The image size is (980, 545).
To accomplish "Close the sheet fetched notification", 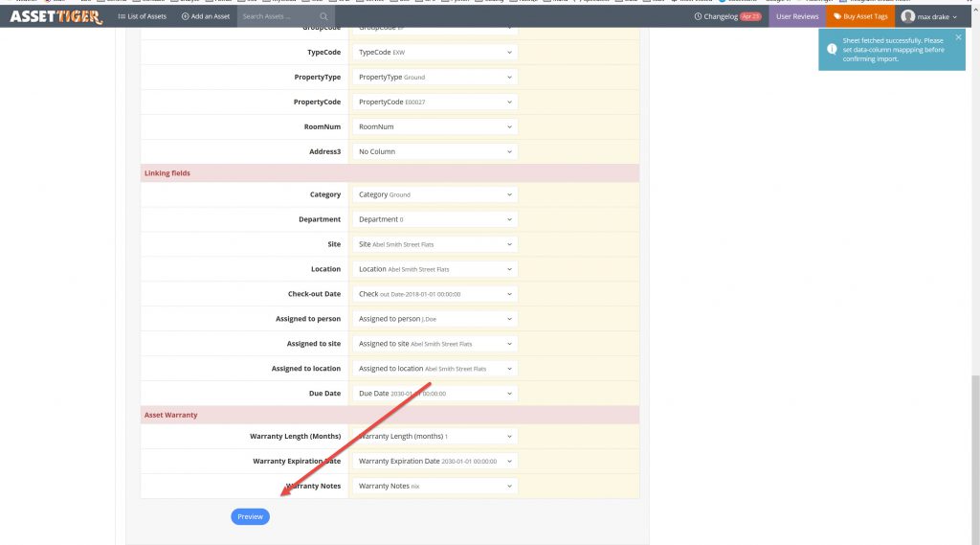I will click(958, 37).
